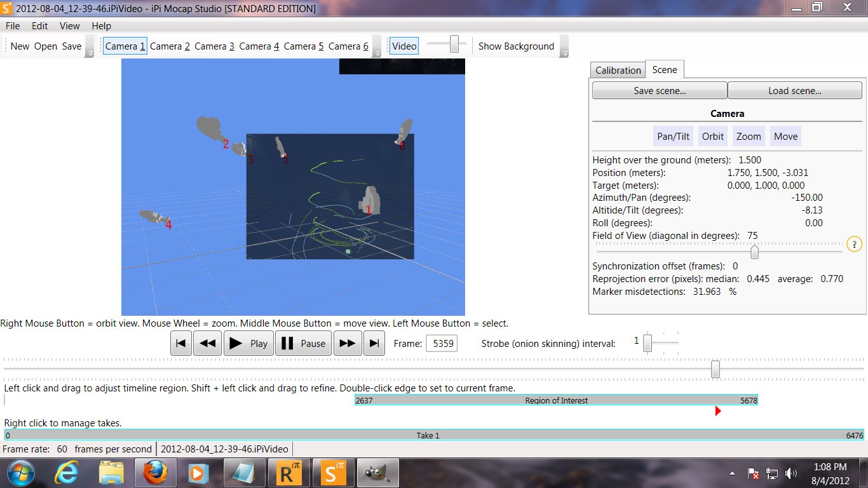Open GIMP from the taskbar

(x=376, y=473)
